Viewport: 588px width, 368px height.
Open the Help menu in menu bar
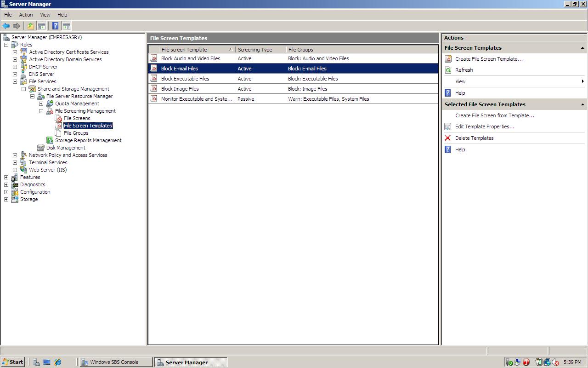[x=62, y=15]
